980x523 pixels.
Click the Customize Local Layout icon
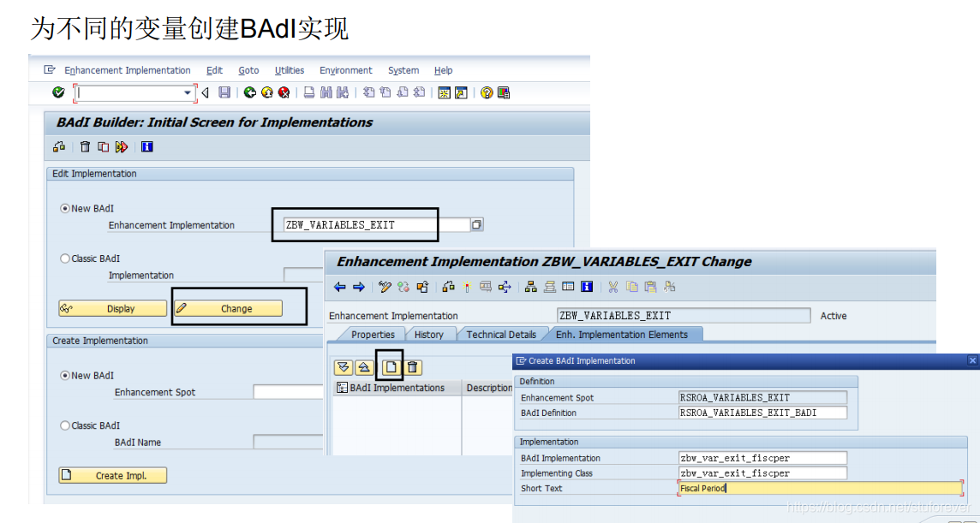pyautogui.click(x=504, y=92)
